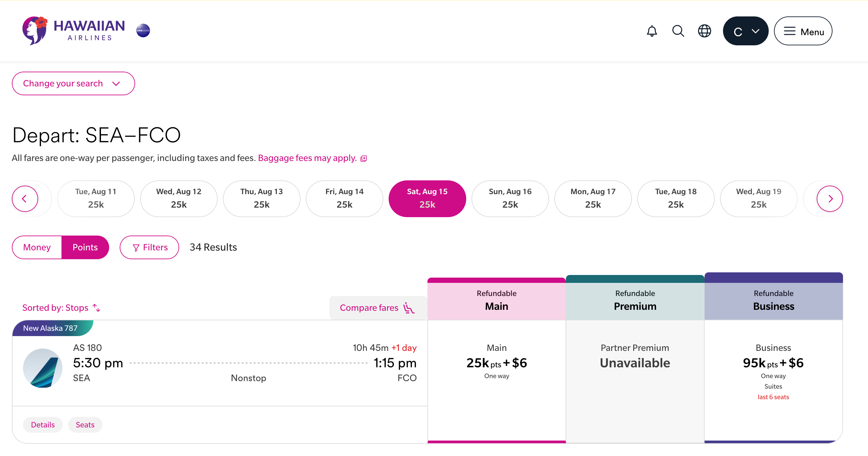
Task: Select the Fri, Aug 14 date tab
Action: coord(344,199)
